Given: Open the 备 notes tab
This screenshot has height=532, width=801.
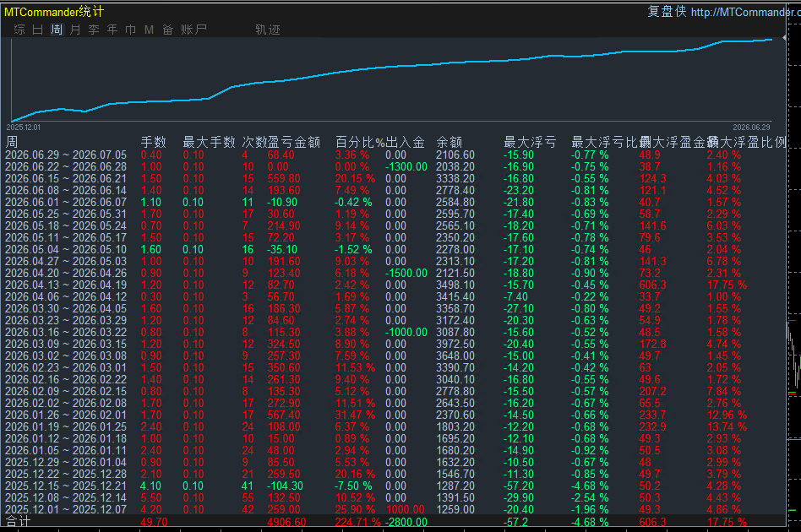Looking at the screenshot, I should (168, 30).
